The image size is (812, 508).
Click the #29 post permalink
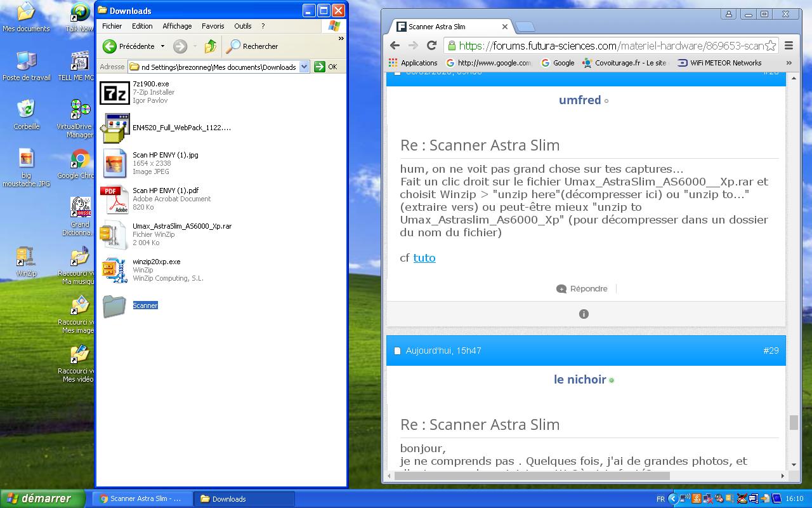[771, 351]
